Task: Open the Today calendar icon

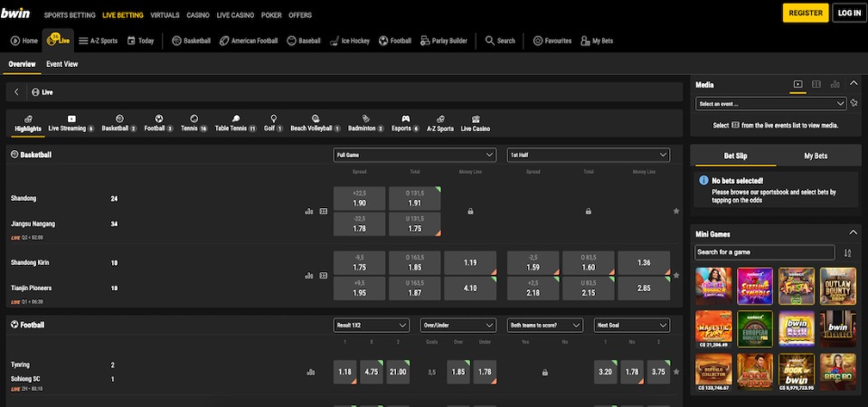Action: (131, 41)
